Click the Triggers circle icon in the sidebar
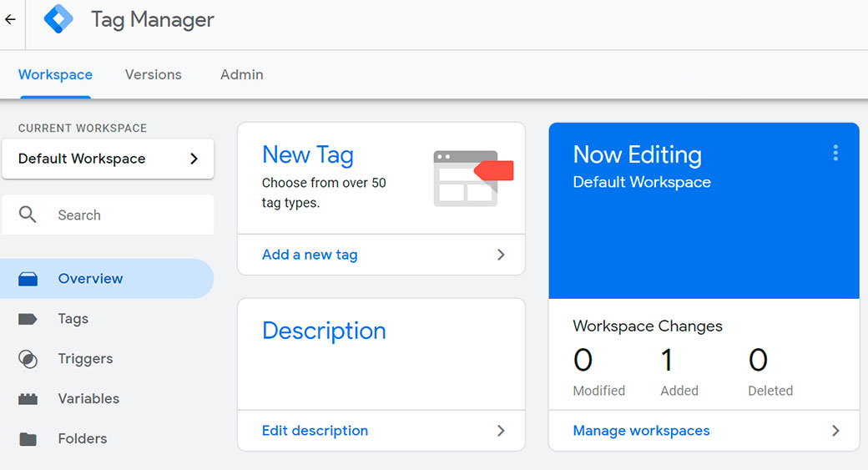Screen dimensions: 868x470 (x=28, y=359)
